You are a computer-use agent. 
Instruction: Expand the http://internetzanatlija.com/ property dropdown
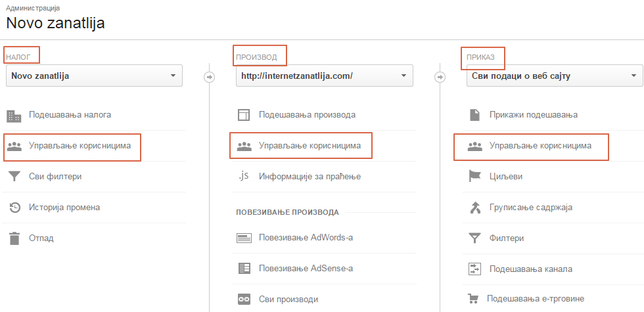(324, 76)
